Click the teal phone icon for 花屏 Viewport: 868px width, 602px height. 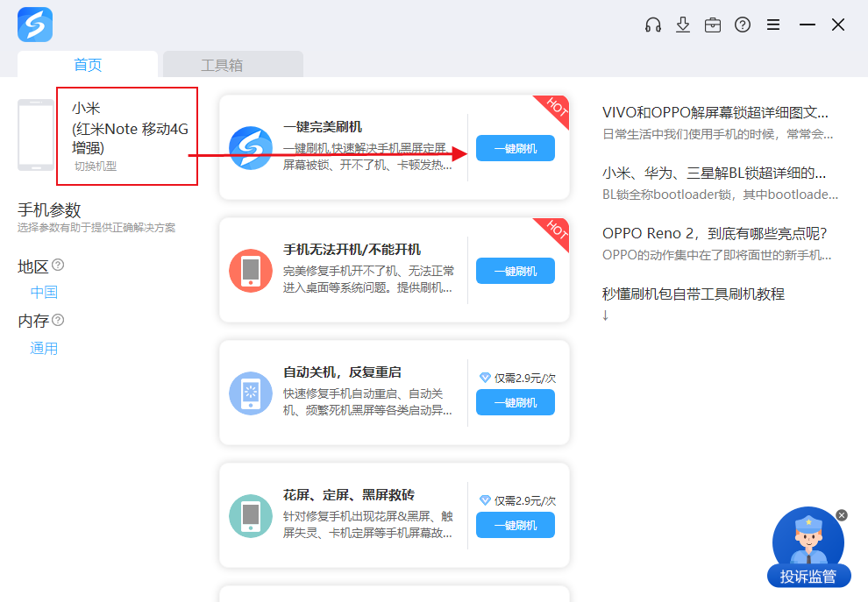(x=251, y=515)
